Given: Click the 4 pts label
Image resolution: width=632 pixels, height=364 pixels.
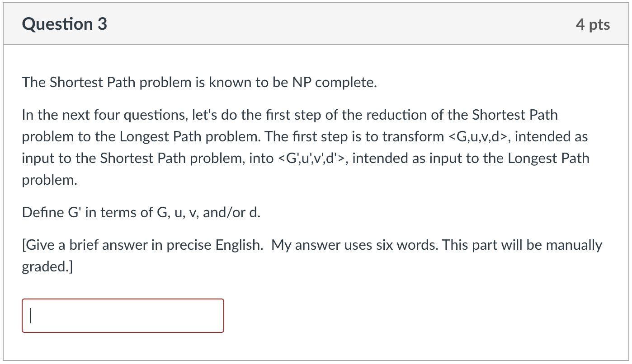Looking at the screenshot, I should (593, 24).
